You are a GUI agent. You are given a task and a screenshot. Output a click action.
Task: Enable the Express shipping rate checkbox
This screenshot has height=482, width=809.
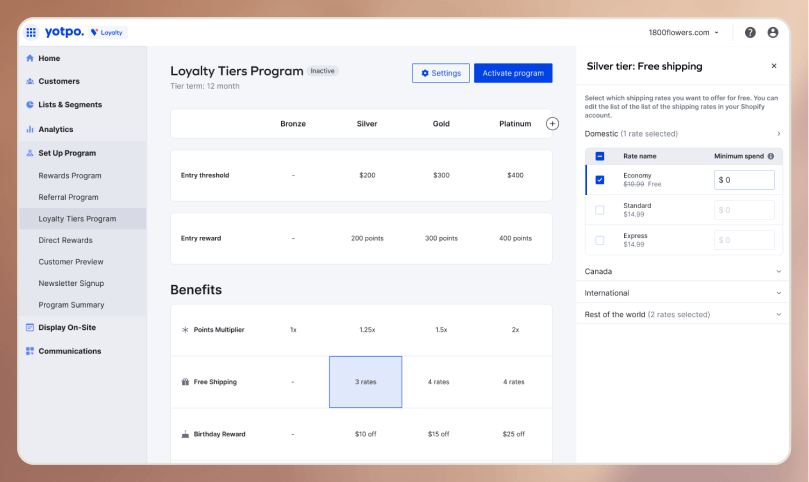pos(600,240)
